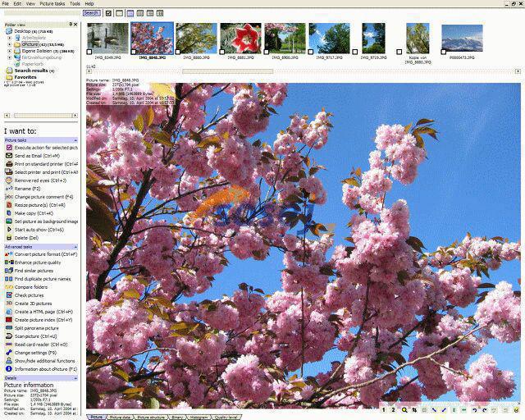Image resolution: width=525 pixels, height=420 pixels.
Task: Click the blue upward diagonal line icon
Action: click(x=445, y=410)
